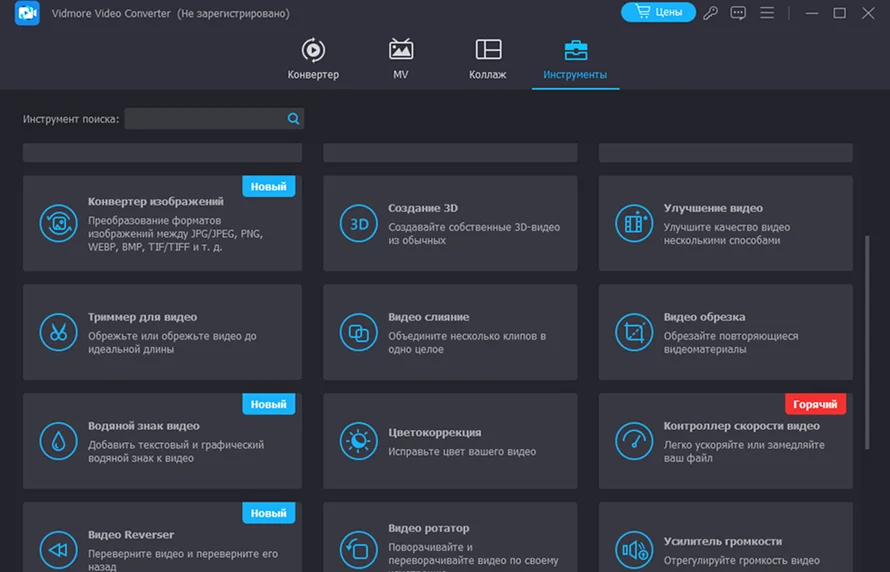Click description "Добавить текстовый и графический водяной знак"

[x=176, y=452]
